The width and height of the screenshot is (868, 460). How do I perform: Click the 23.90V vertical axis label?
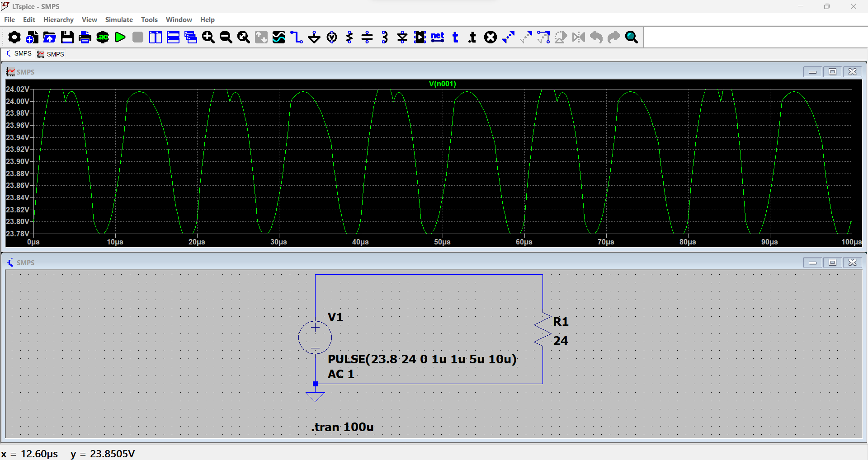tap(18, 162)
